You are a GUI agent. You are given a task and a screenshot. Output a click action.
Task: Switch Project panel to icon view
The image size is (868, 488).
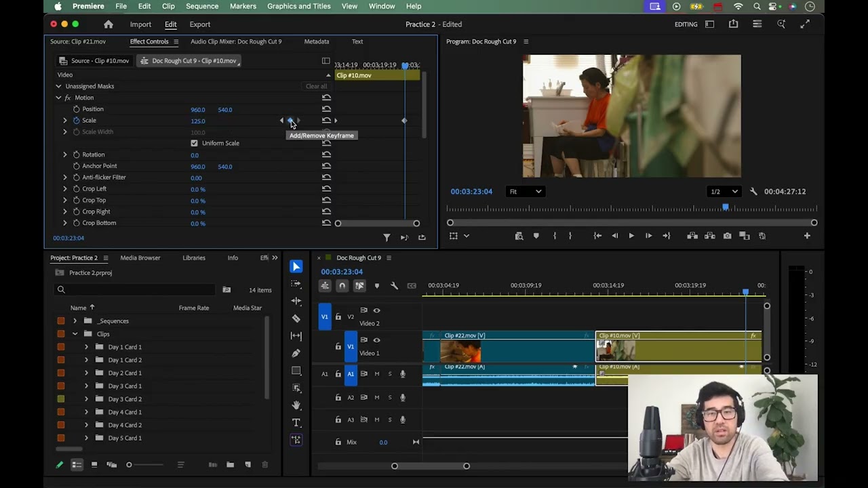(94, 465)
